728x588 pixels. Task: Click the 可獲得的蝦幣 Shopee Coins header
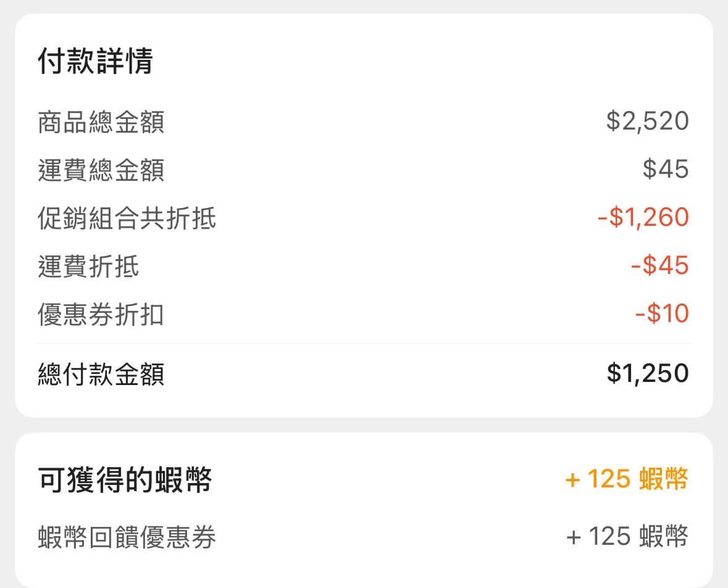tap(123, 482)
